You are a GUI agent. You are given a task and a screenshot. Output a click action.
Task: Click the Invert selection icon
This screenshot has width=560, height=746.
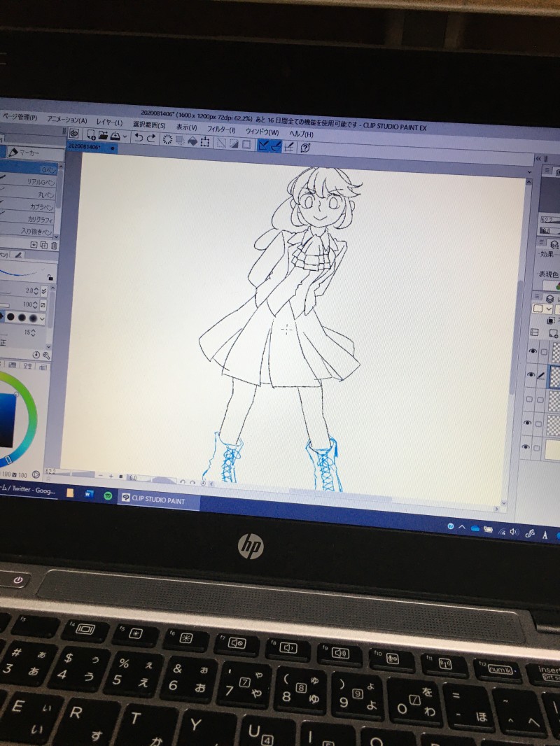point(234,143)
